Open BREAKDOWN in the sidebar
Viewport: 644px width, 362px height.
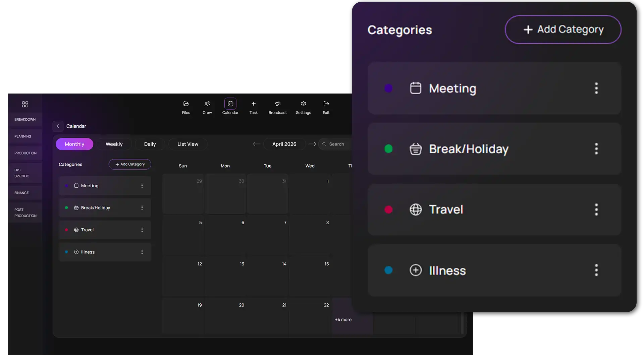[x=25, y=120]
